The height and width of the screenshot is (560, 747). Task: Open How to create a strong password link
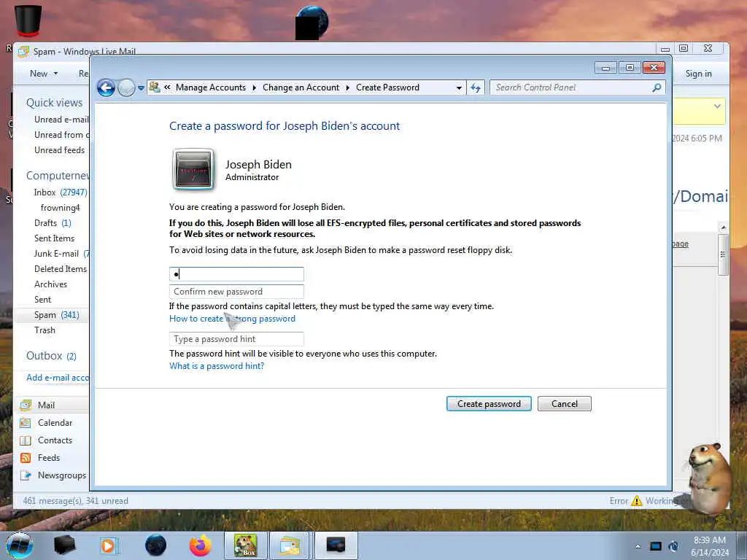(x=232, y=319)
